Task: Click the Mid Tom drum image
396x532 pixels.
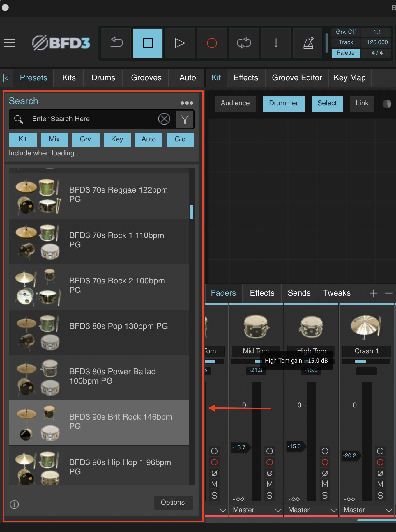Action: [x=256, y=326]
